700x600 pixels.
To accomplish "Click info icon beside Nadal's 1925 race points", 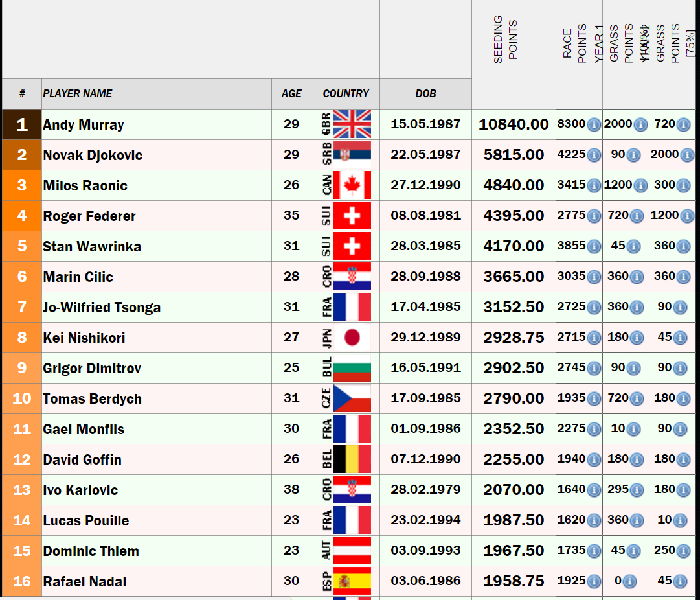I will [593, 581].
